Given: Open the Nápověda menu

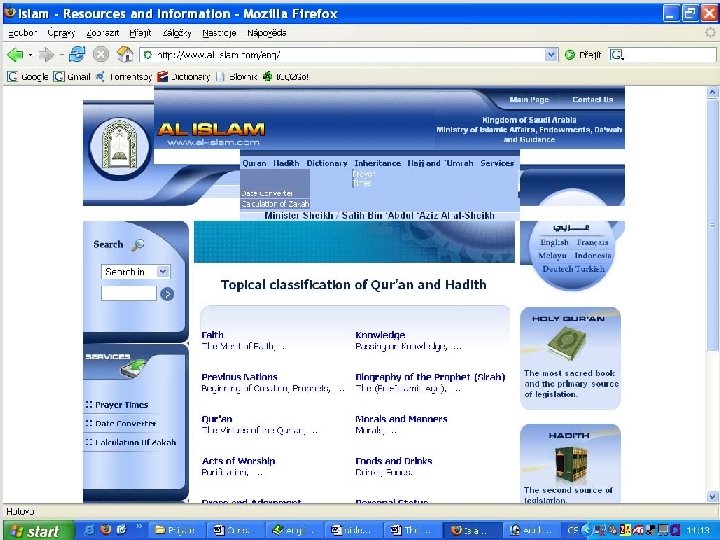Looking at the screenshot, I should coord(266,33).
